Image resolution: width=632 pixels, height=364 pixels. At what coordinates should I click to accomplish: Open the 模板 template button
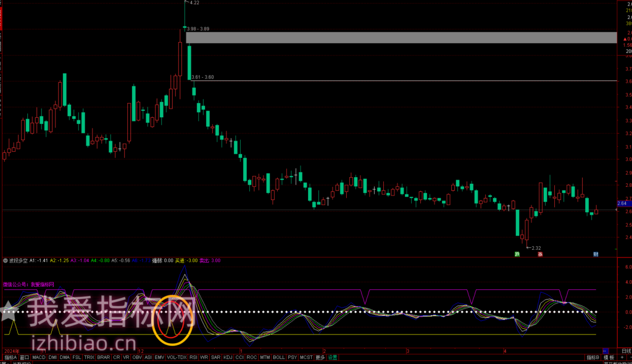click(609, 358)
